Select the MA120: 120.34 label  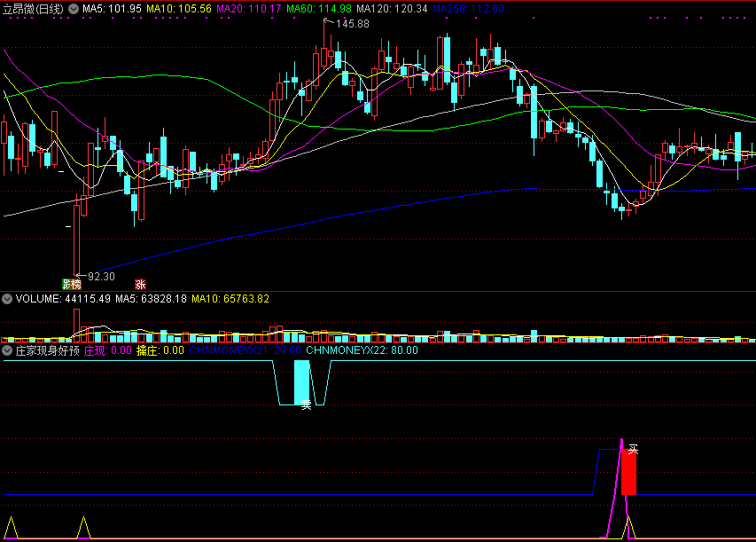coord(392,9)
